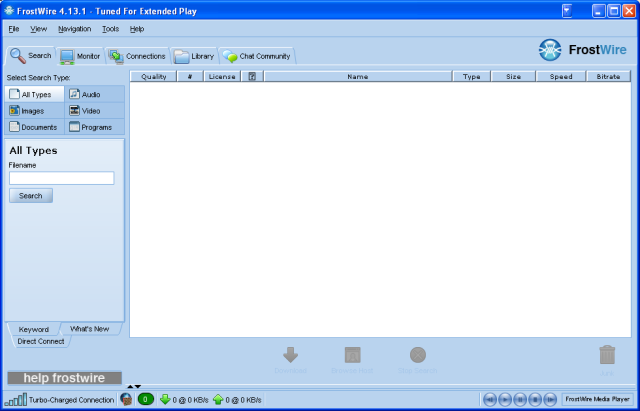Sort results by Bitrate column
Image resolution: width=640 pixels, height=411 pixels.
pos(609,76)
